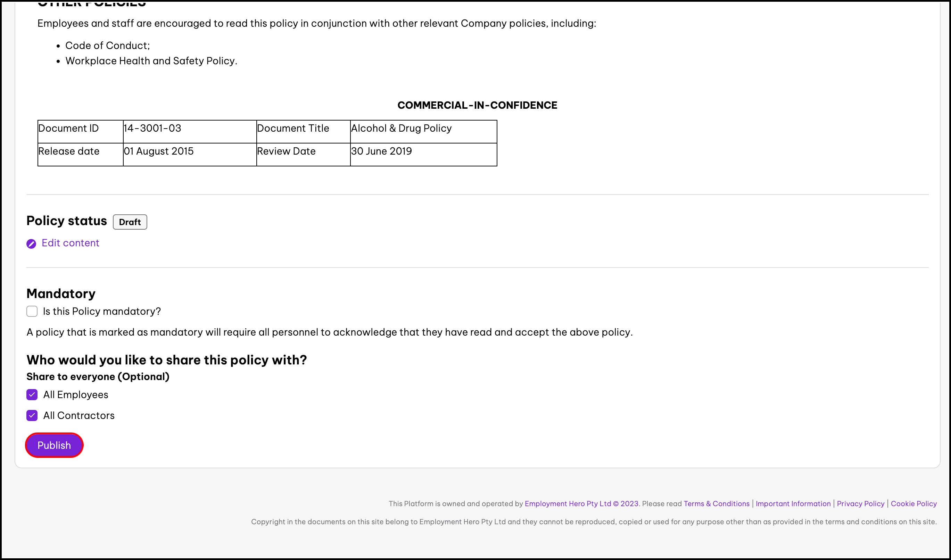This screenshot has width=951, height=560.
Task: Click the All Contractors label text
Action: point(78,415)
